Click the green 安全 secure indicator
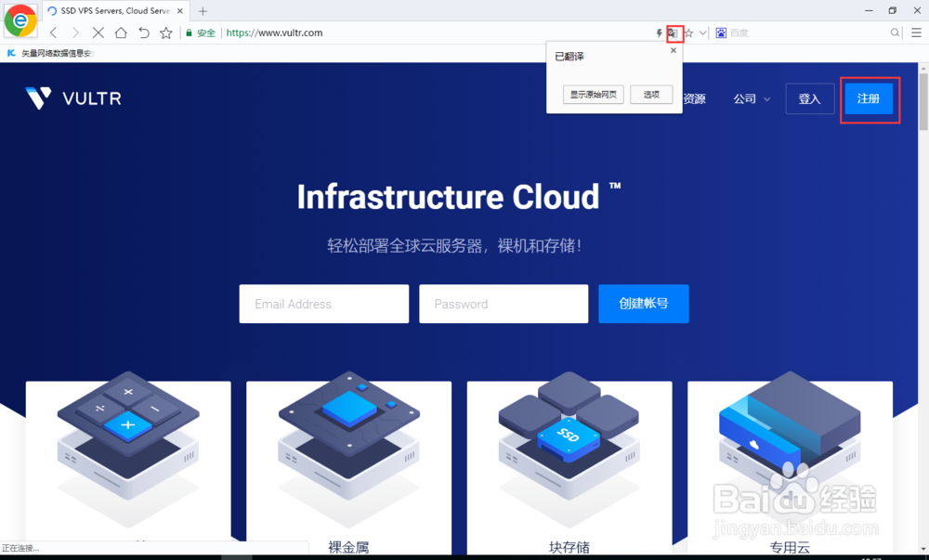929x560 pixels. point(201,33)
